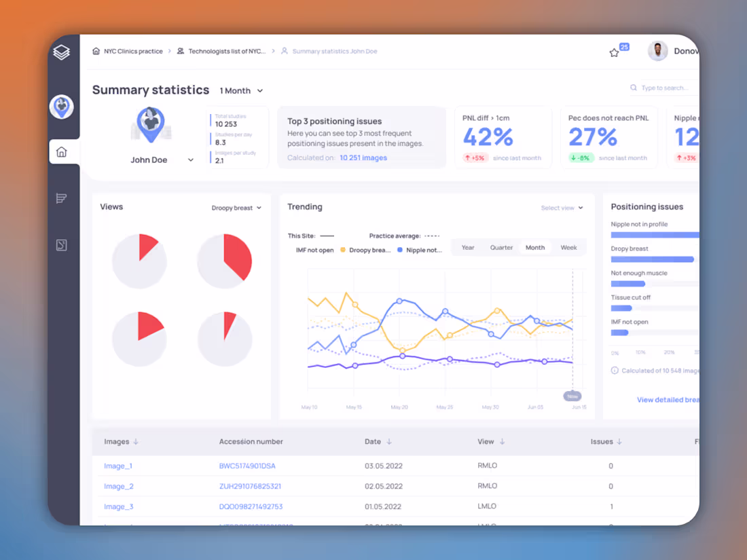This screenshot has height=560, width=747.
Task: Switch to the Week tab in Trending
Action: pos(568,247)
